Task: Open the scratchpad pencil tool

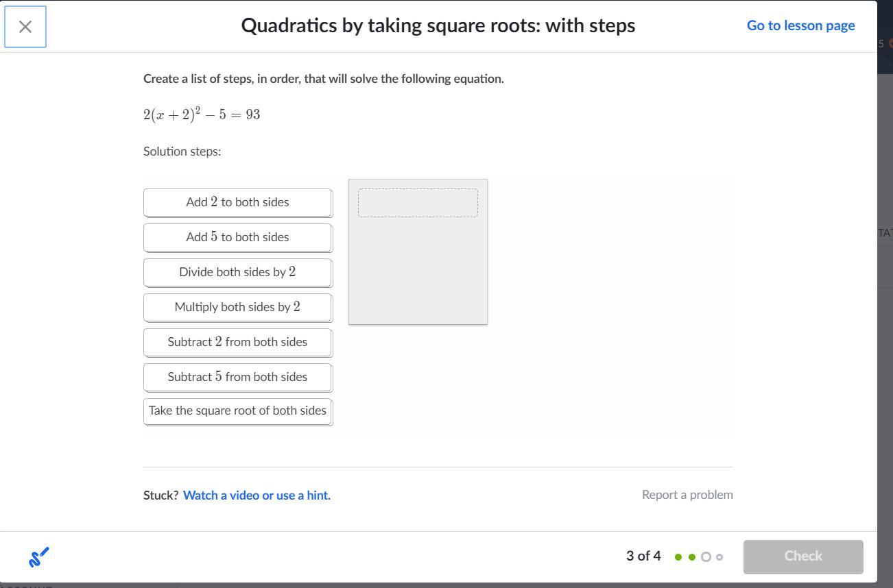Action: 39,556
